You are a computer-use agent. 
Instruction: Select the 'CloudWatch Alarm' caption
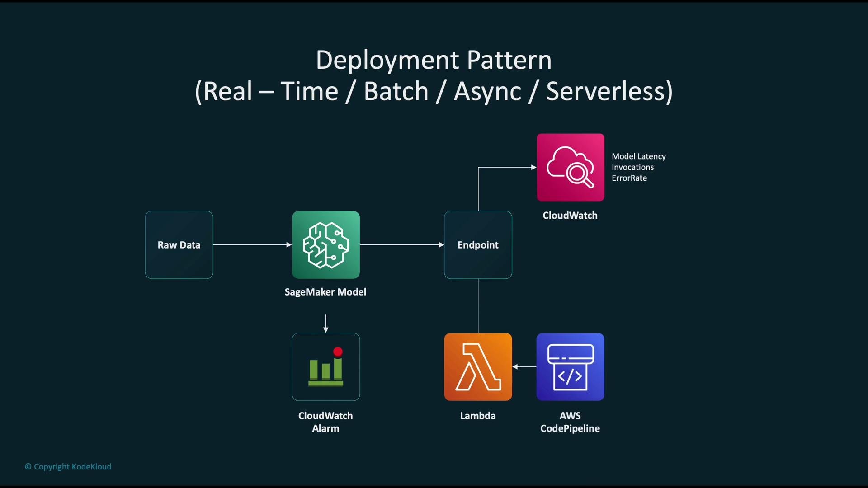(325, 422)
